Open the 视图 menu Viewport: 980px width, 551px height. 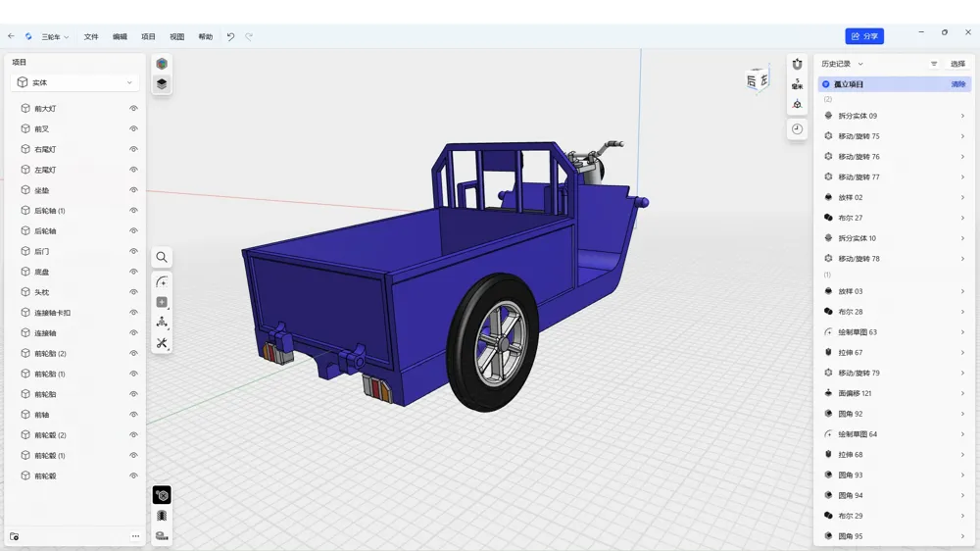point(176,37)
